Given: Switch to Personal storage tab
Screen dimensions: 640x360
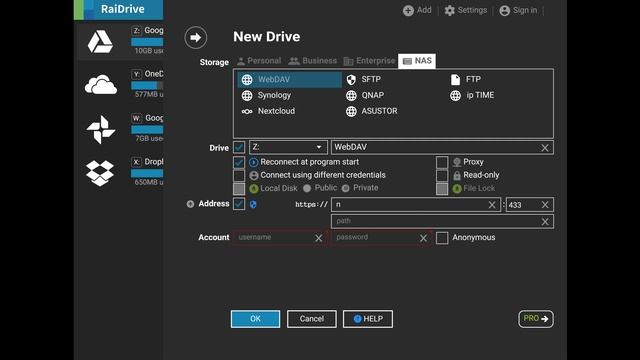Looking at the screenshot, I should tap(259, 61).
